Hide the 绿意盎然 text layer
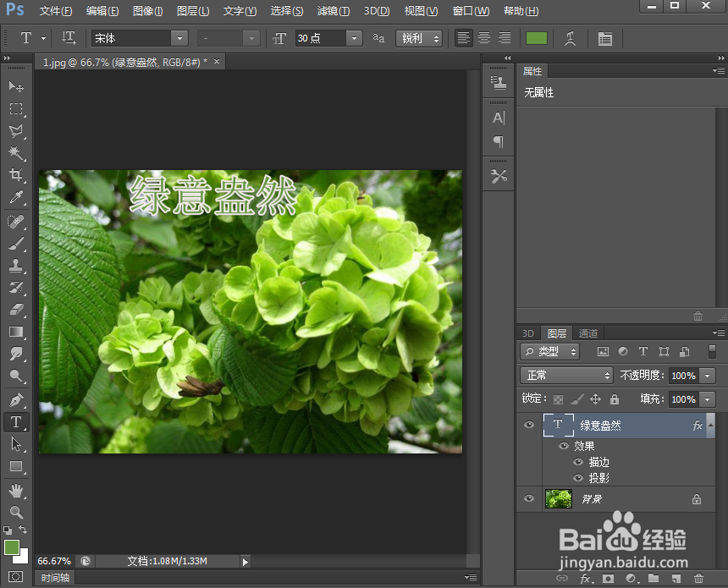Image resolution: width=728 pixels, height=588 pixels. pyautogui.click(x=529, y=425)
